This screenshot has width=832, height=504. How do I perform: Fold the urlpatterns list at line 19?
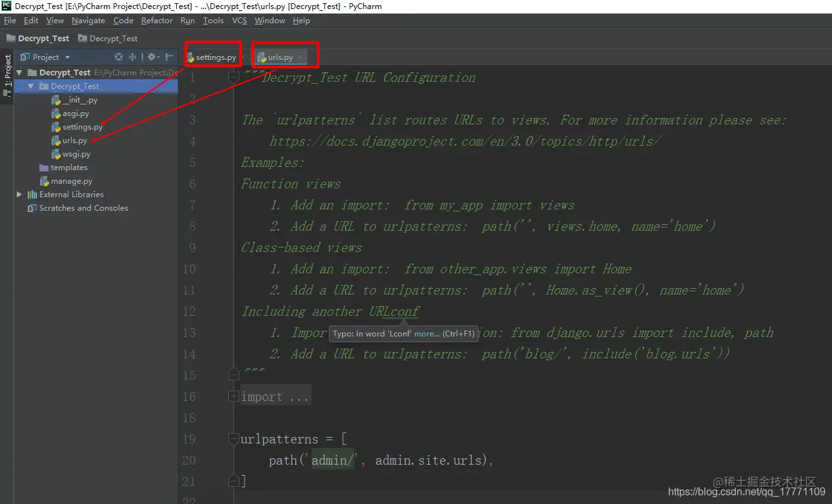(234, 439)
